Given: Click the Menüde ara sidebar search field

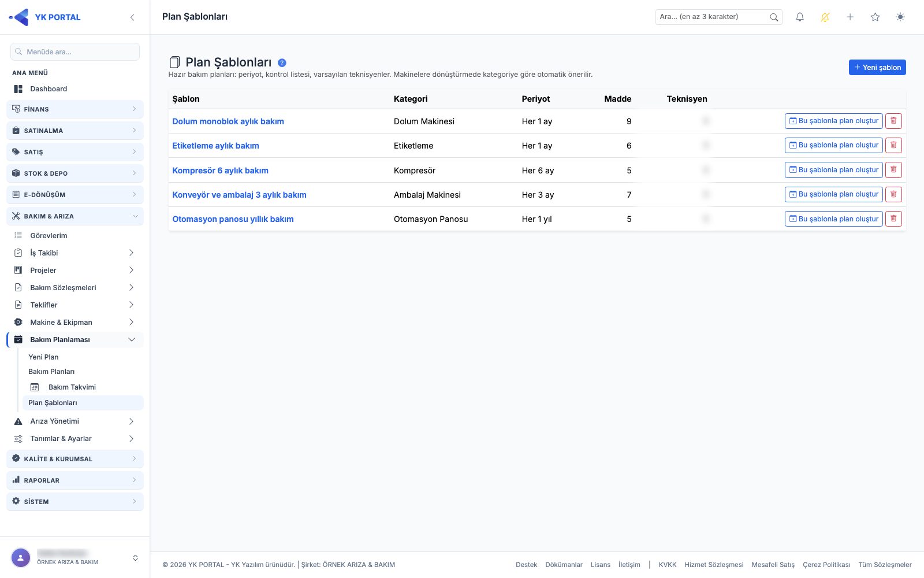Looking at the screenshot, I should [x=75, y=52].
